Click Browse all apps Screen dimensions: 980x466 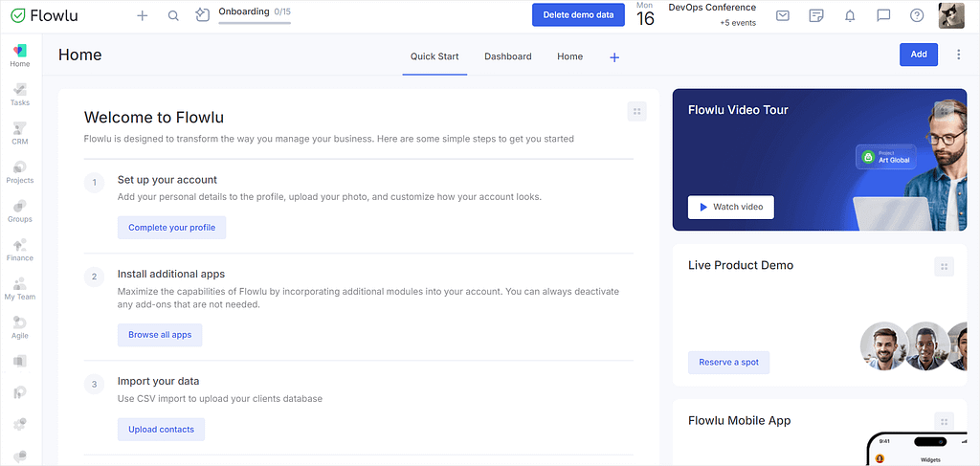160,335
